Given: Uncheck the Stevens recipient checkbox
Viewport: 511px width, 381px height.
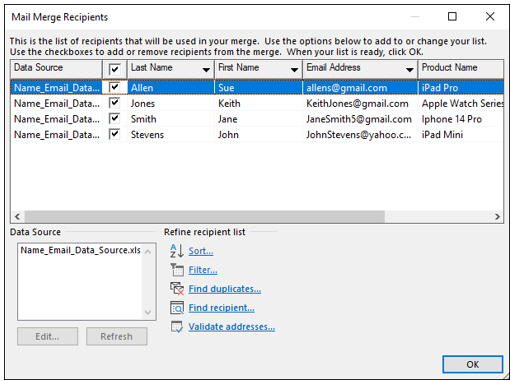Looking at the screenshot, I should [114, 134].
